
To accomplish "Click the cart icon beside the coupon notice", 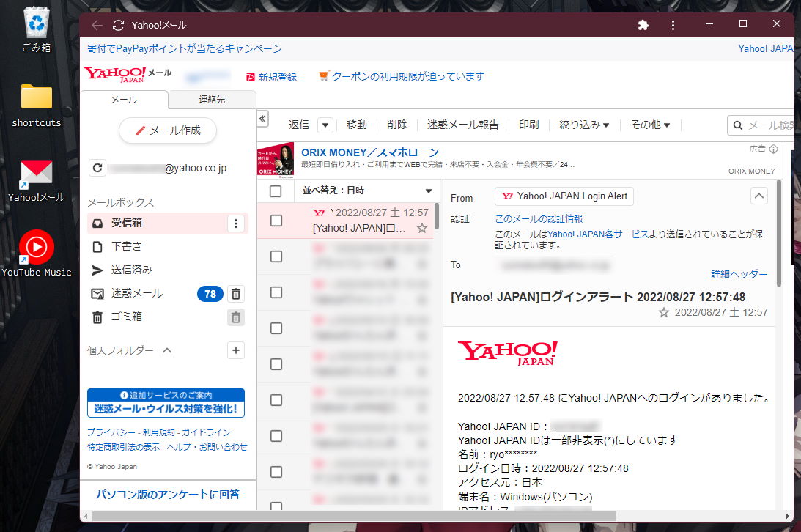I will click(x=322, y=76).
